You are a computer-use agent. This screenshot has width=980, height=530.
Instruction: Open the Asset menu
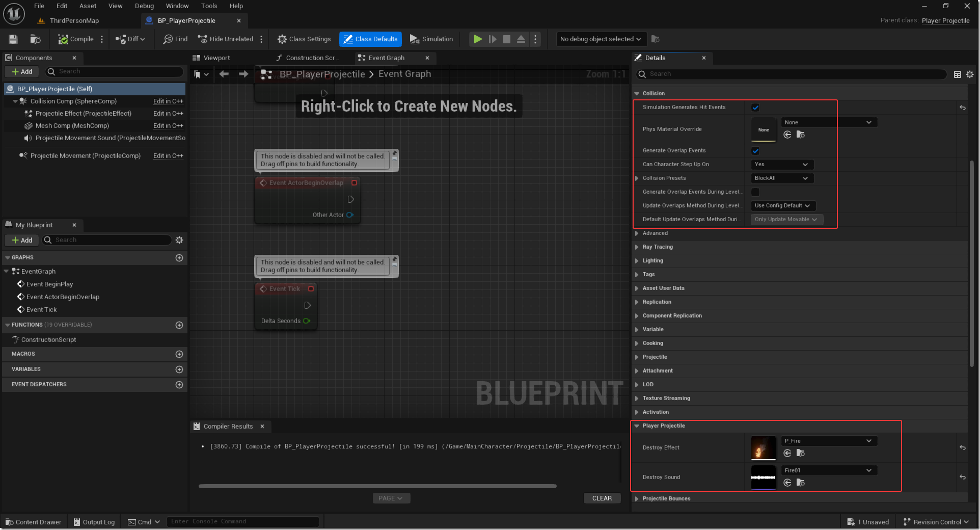click(88, 6)
